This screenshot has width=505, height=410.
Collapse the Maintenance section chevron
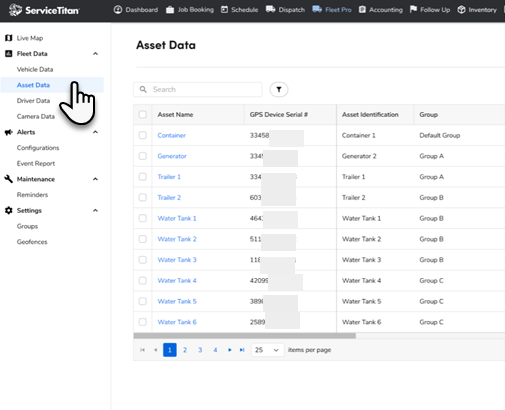tap(95, 179)
